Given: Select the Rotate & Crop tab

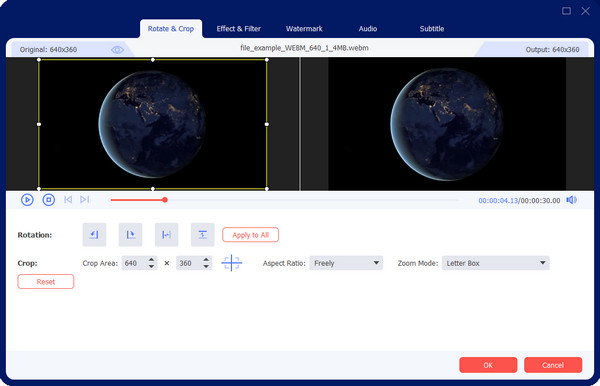Looking at the screenshot, I should pos(171,29).
